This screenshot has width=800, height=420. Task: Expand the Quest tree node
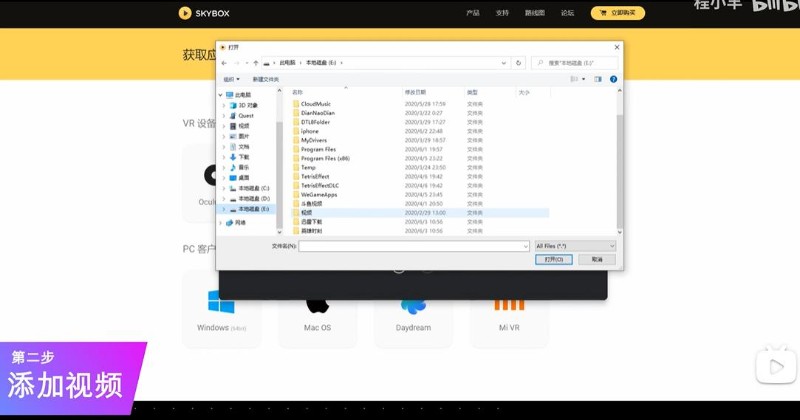[224, 116]
